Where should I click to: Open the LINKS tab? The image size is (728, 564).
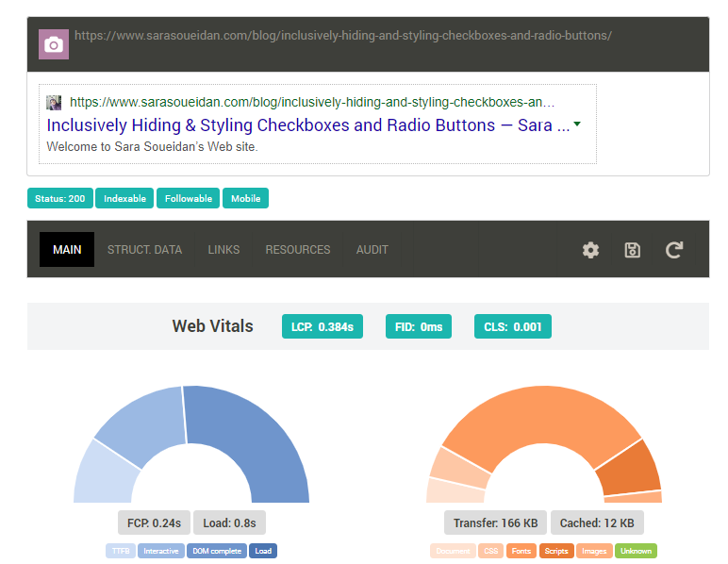(x=223, y=249)
